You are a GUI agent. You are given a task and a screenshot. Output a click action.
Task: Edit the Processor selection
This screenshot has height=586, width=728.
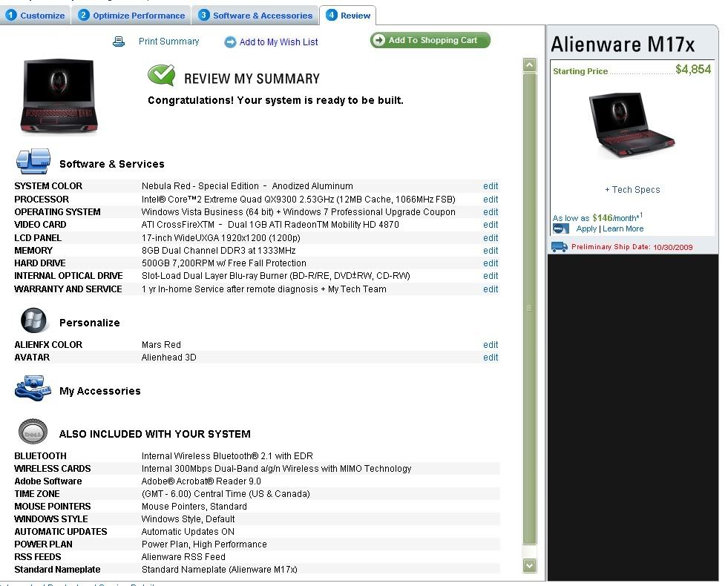[x=491, y=200]
